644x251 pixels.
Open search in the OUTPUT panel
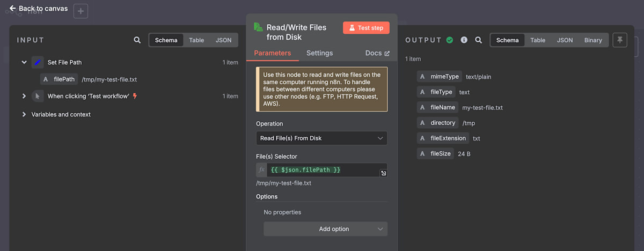tap(479, 40)
